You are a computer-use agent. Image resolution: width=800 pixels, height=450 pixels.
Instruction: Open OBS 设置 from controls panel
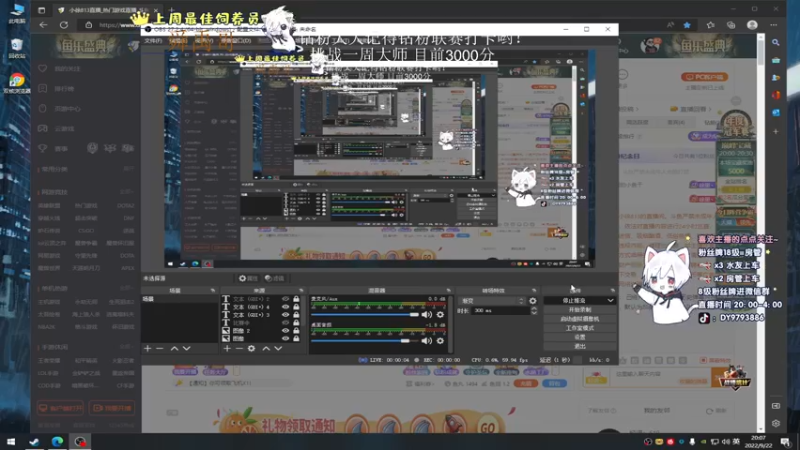580,337
